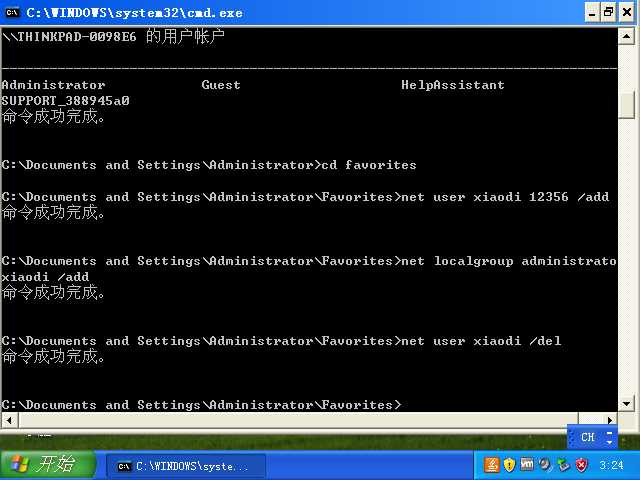
Task: Click the title text C:\WINDOWS\system32\cmd.exe
Action: coord(134,13)
